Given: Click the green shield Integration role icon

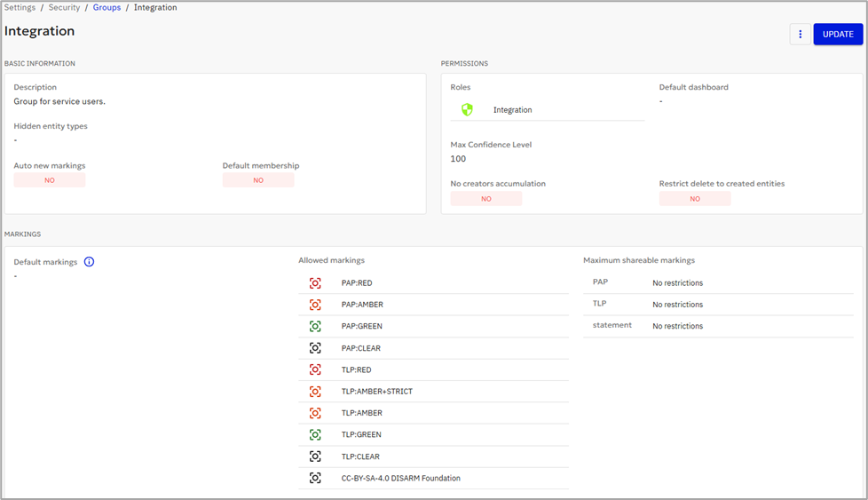Looking at the screenshot, I should (467, 110).
